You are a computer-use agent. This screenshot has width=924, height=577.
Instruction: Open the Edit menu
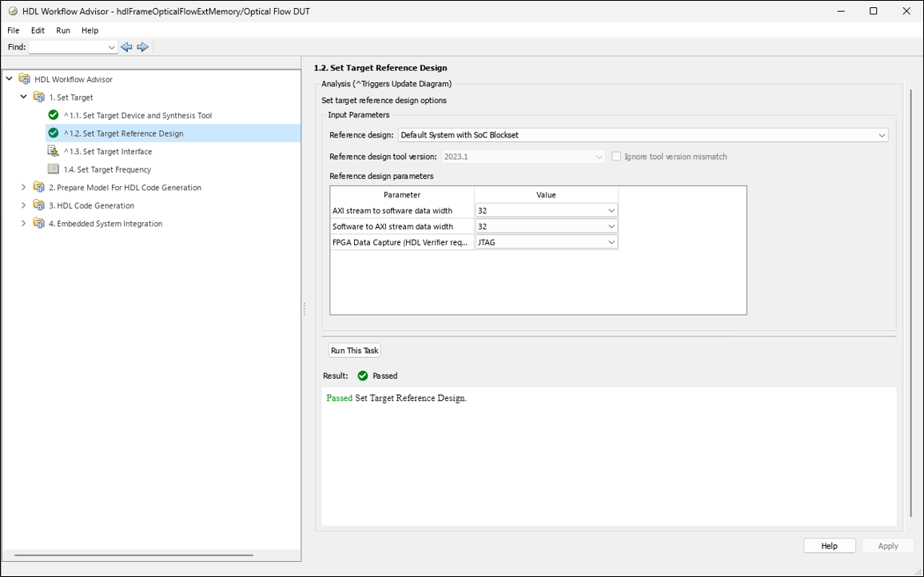[x=38, y=30]
